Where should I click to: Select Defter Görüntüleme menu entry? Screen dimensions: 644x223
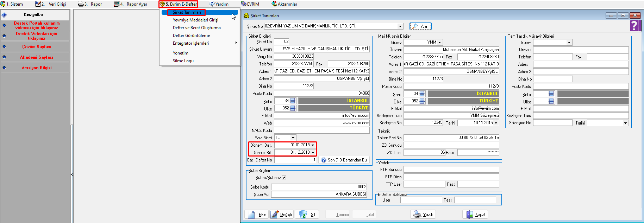click(x=200, y=36)
